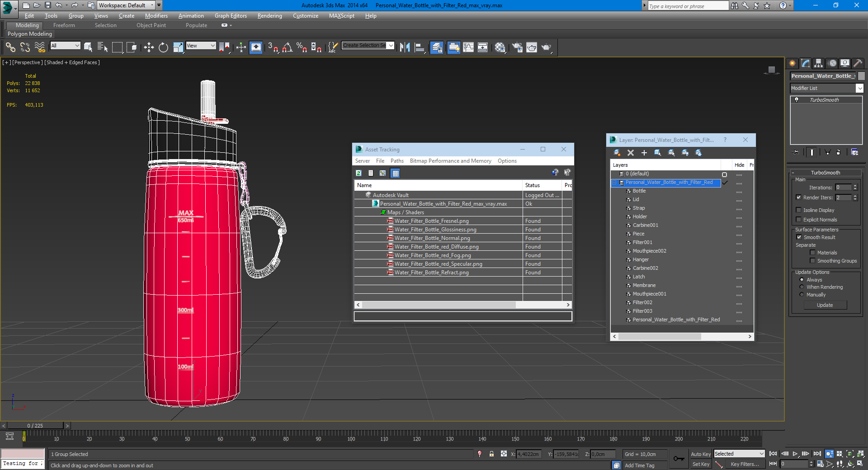868x470 pixels.
Task: Open Bitmap Performance and Memory menu
Action: pyautogui.click(x=450, y=161)
